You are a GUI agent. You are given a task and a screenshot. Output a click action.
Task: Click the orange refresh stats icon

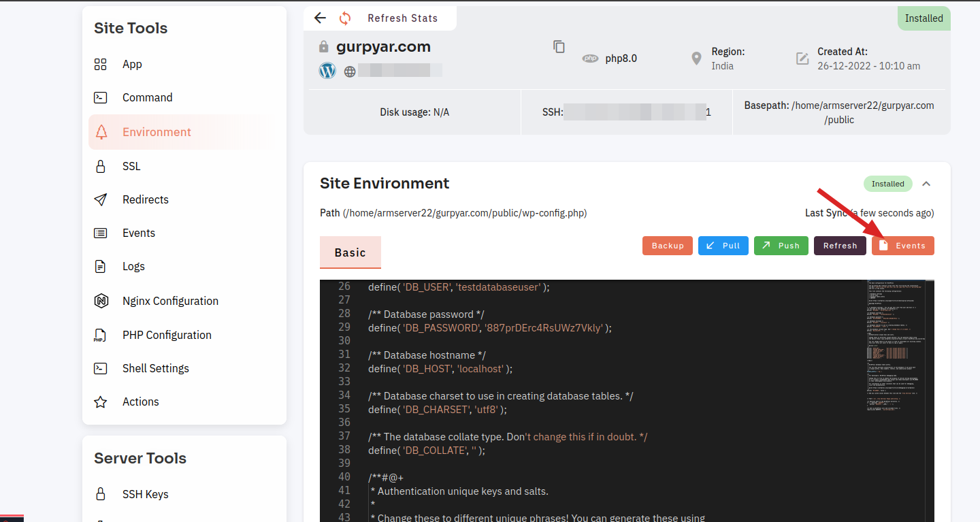345,18
